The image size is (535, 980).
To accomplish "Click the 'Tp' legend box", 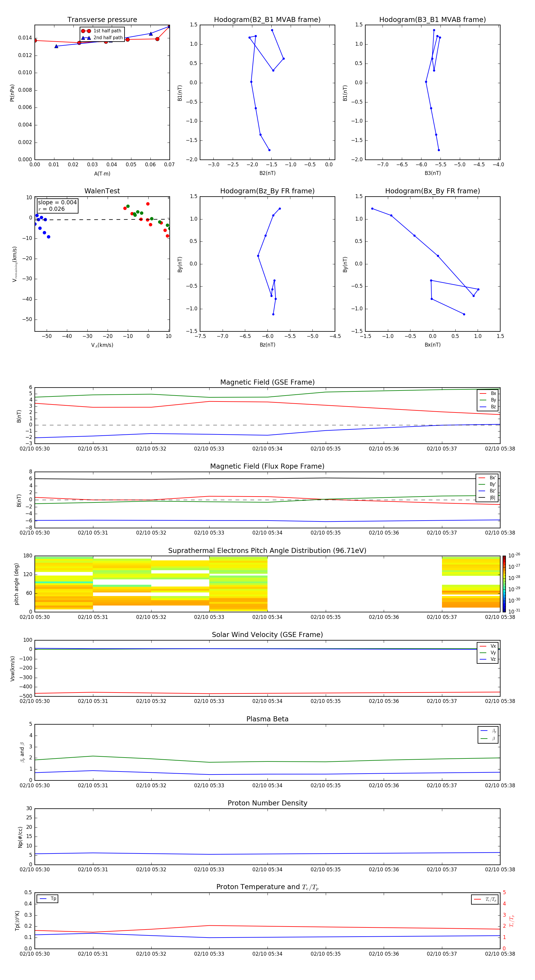I will coord(48,899).
